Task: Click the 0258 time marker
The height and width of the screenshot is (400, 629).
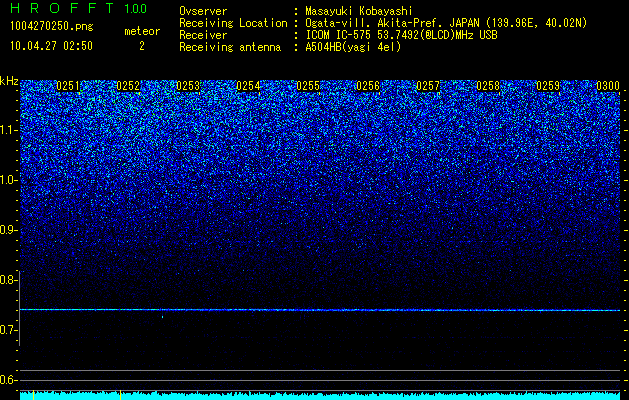Action: [x=488, y=86]
